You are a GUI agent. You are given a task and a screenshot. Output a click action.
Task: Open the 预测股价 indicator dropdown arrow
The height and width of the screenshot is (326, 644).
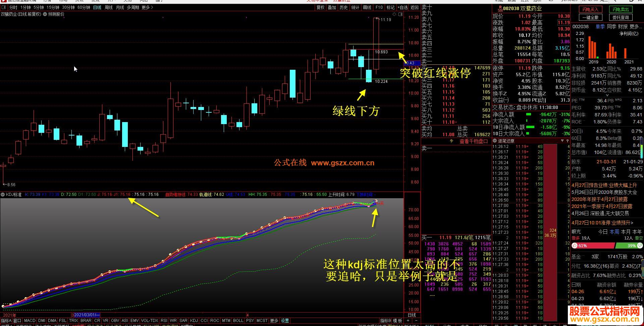pos(45,14)
